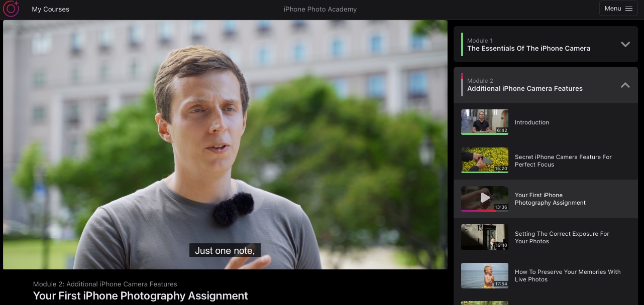Open the My Courses page

51,9
